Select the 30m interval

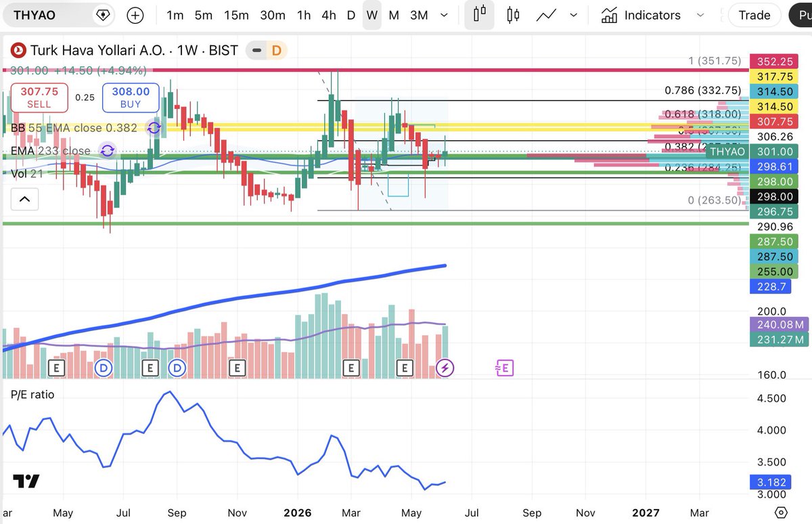coord(273,15)
